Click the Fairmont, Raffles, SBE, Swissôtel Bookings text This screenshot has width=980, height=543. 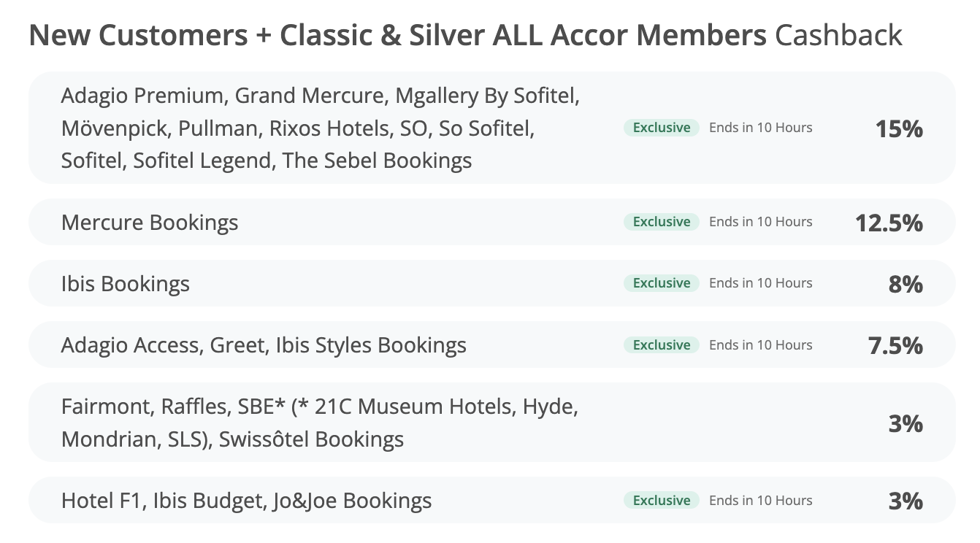[x=319, y=423]
